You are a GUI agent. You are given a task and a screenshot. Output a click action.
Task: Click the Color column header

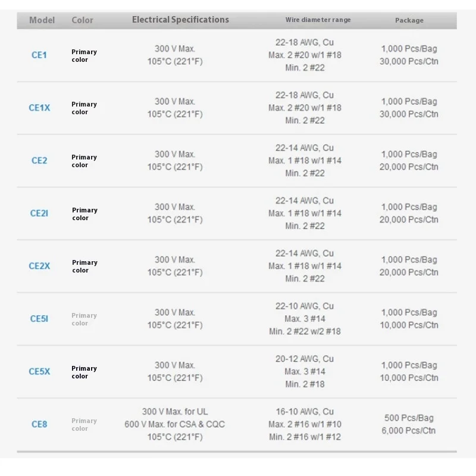[x=82, y=20]
